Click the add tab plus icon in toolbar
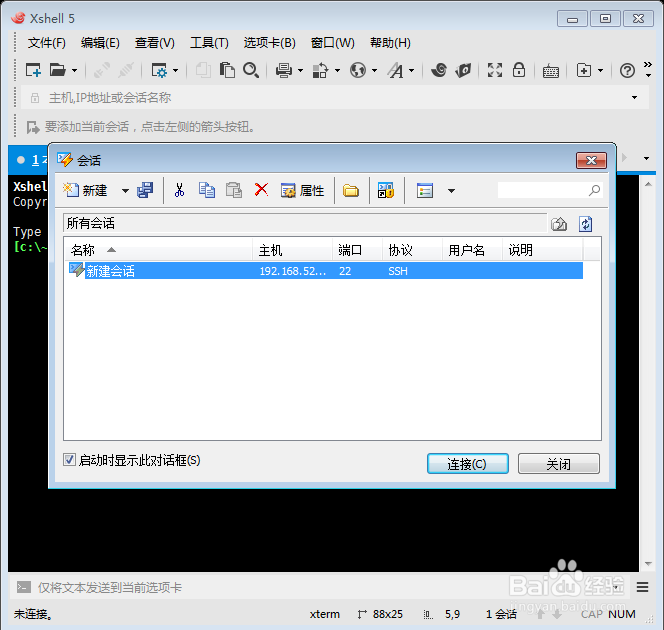 tap(584, 70)
